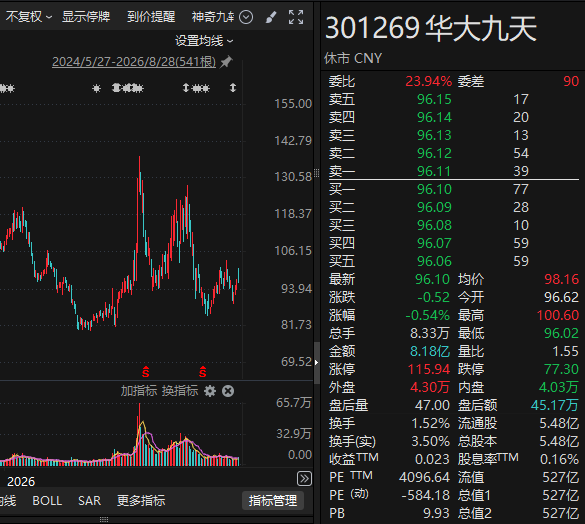Pin the date range label
Image resolution: width=585 pixels, height=524 pixels.
(x=226, y=62)
